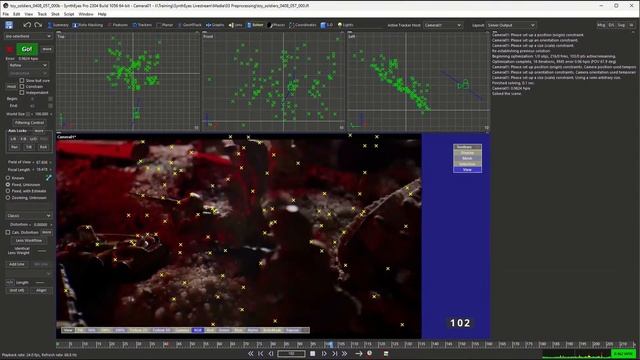The image size is (640, 360).
Task: Open the Classic lens model dropdown
Action: [28, 216]
